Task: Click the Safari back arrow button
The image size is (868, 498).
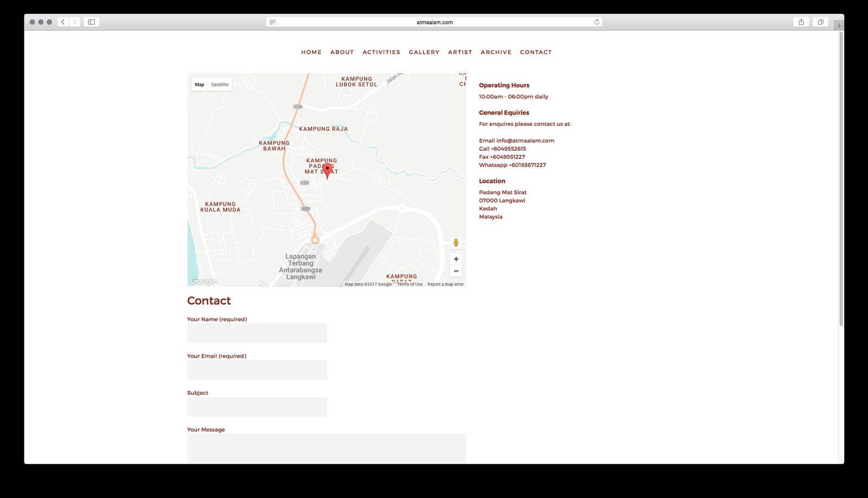Action: (63, 22)
